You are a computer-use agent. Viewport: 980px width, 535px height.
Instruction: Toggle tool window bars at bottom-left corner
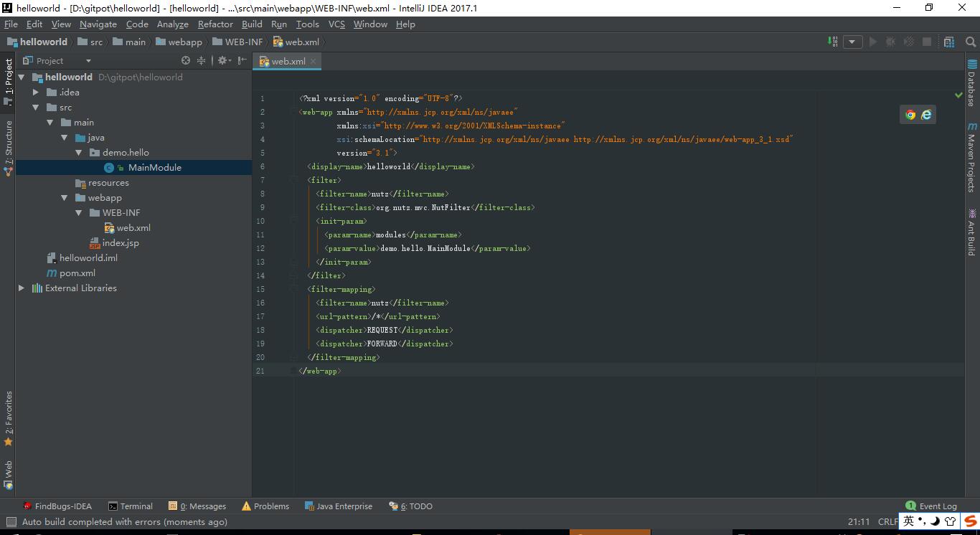pyautogui.click(x=10, y=522)
